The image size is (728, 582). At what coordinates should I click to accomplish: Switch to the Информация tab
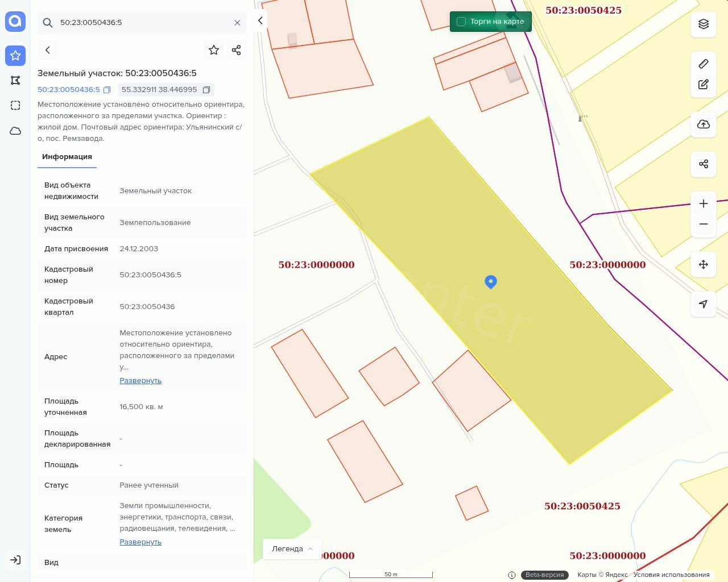[x=67, y=157]
